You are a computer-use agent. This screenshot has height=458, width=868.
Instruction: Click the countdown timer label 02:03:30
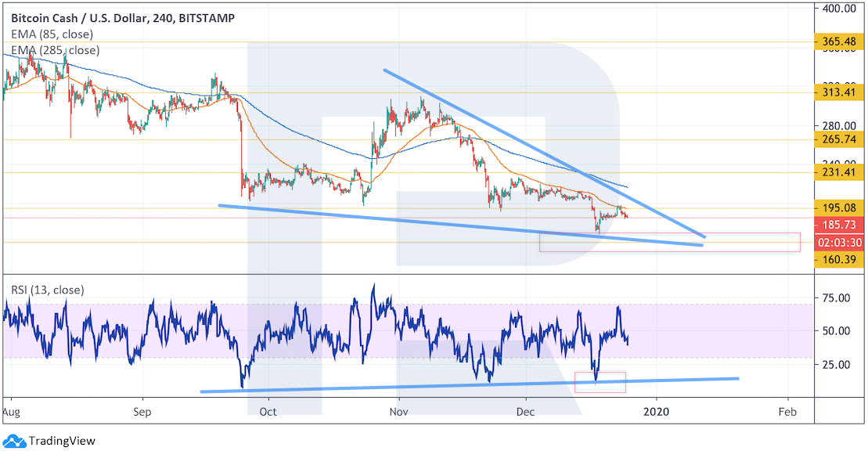(838, 243)
